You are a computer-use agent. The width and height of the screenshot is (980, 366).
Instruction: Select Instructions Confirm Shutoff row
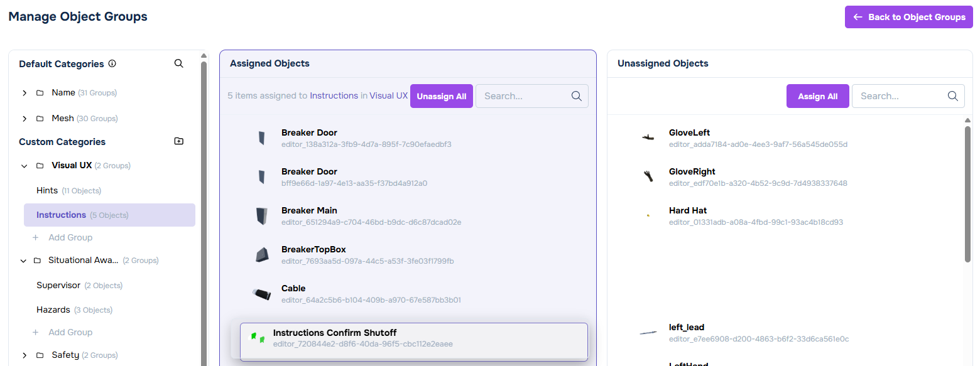click(x=414, y=341)
